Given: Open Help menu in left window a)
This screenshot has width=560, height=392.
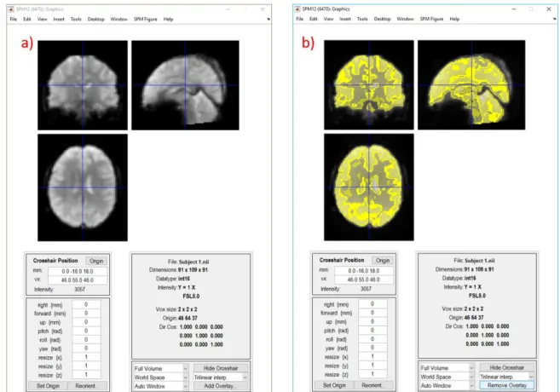Looking at the screenshot, I should (168, 20).
